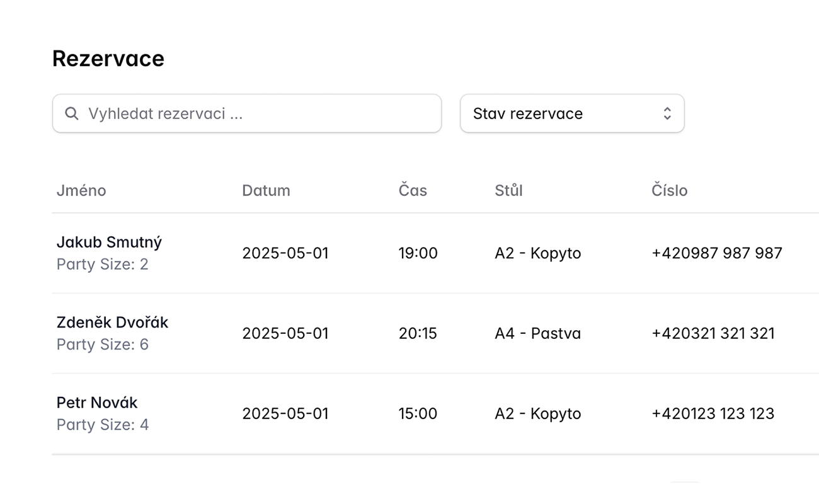Viewport: 819px width, 504px height.
Task: Click the search magnifier icon
Action: tap(72, 113)
